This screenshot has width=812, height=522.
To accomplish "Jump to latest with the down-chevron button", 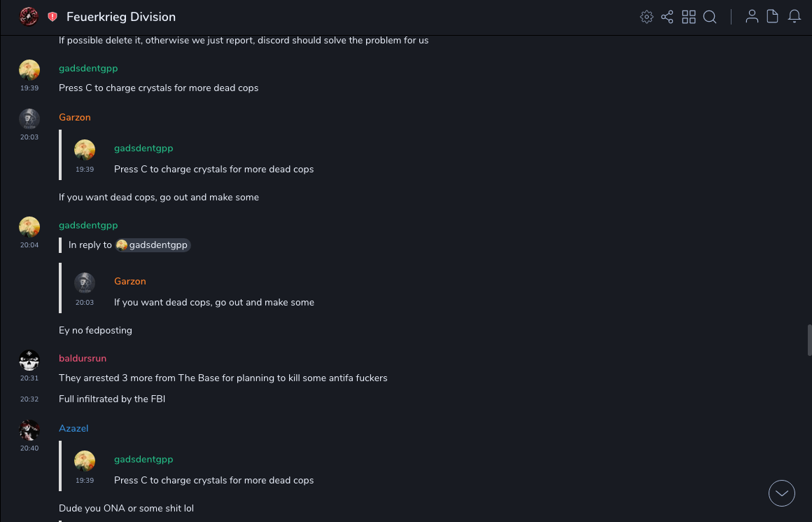I will click(x=782, y=493).
